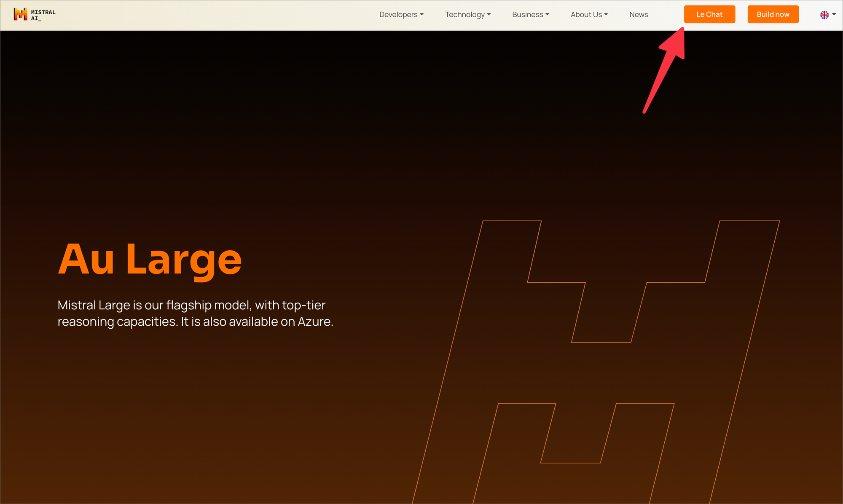Click the caret arrow next to Developers

coord(422,15)
